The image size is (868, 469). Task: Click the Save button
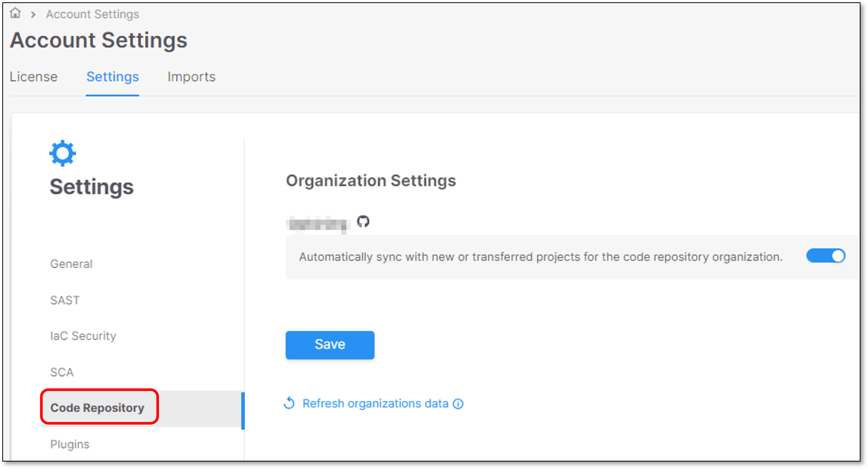(x=330, y=344)
